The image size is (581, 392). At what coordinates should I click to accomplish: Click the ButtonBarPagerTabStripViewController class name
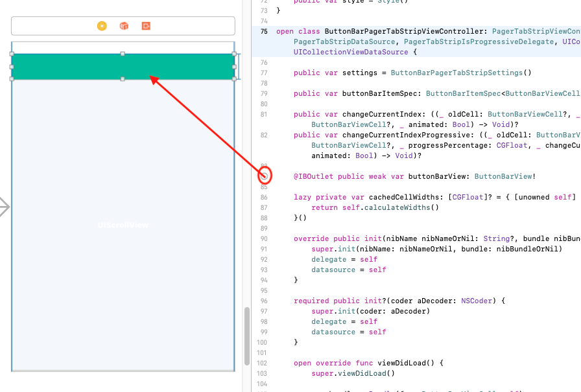tap(404, 32)
